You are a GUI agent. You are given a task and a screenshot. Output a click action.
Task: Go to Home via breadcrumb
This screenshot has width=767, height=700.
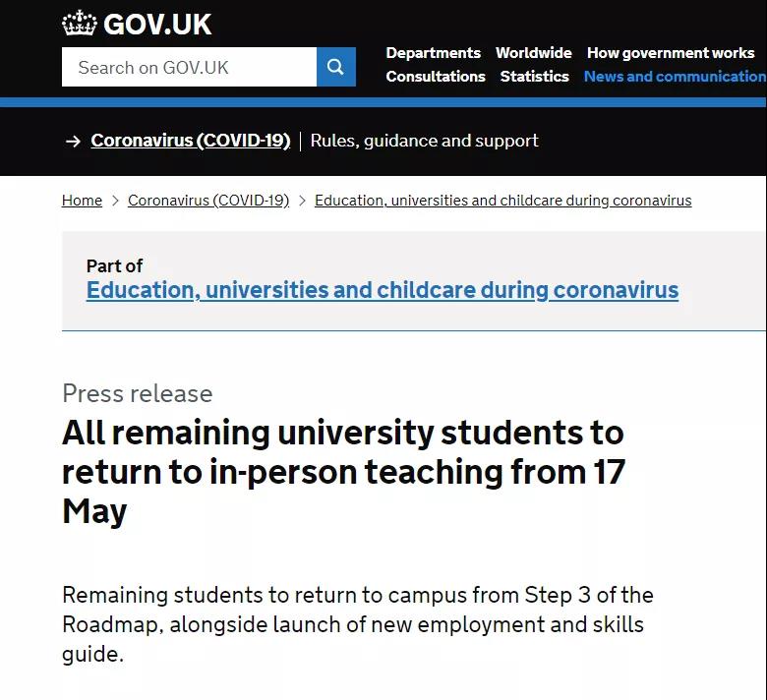(82, 201)
